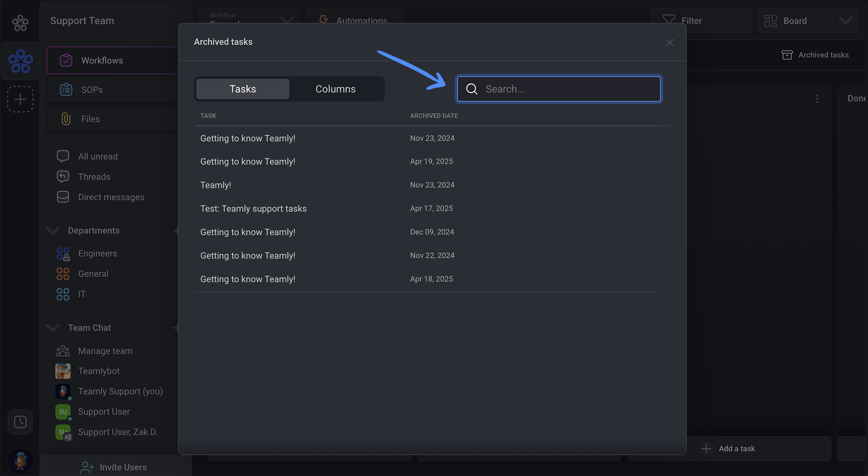Click the Support User, Zak D. group avatar
The width and height of the screenshot is (868, 476).
click(x=63, y=432)
